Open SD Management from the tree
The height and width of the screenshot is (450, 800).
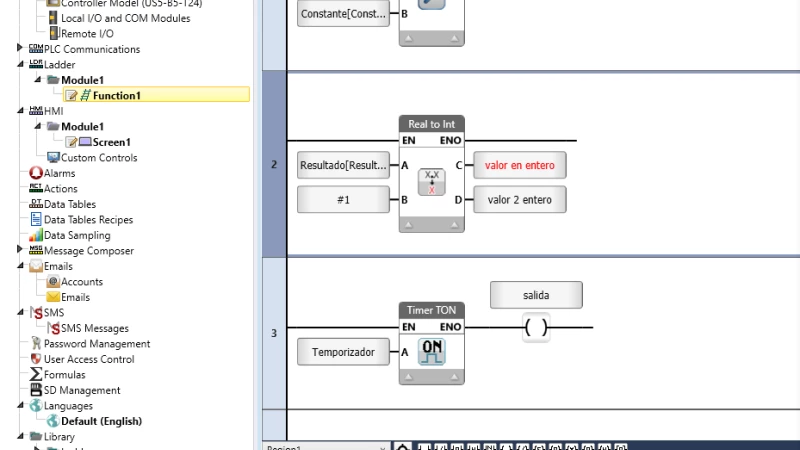pyautogui.click(x=81, y=390)
